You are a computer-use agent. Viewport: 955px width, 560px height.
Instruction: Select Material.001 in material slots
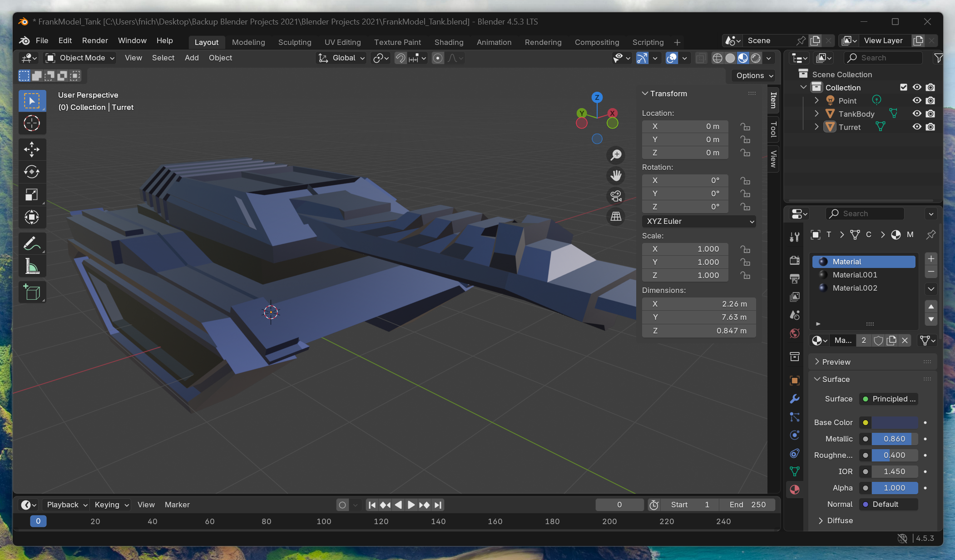(x=855, y=275)
